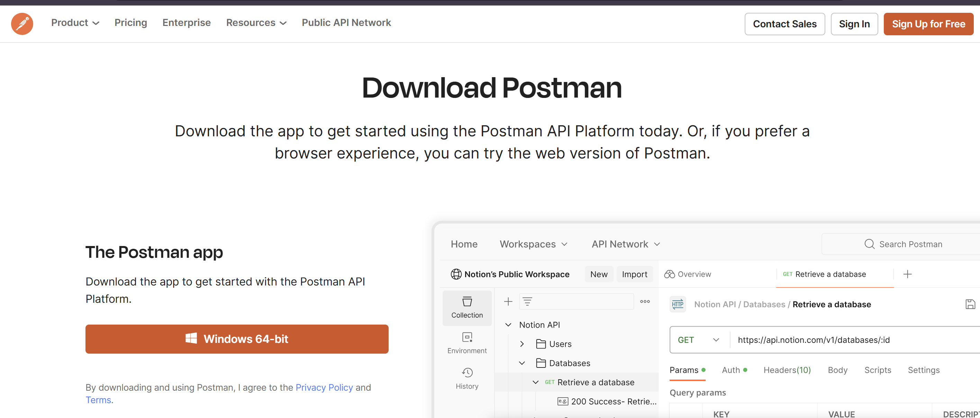Image resolution: width=980 pixels, height=418 pixels.
Task: Switch to the Auth tab
Action: point(734,370)
